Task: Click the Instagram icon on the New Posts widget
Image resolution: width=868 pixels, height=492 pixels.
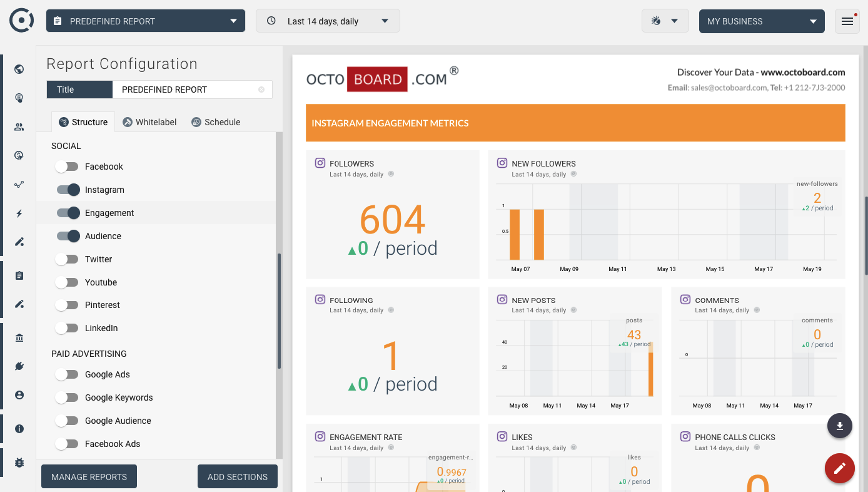Action: 502,300
